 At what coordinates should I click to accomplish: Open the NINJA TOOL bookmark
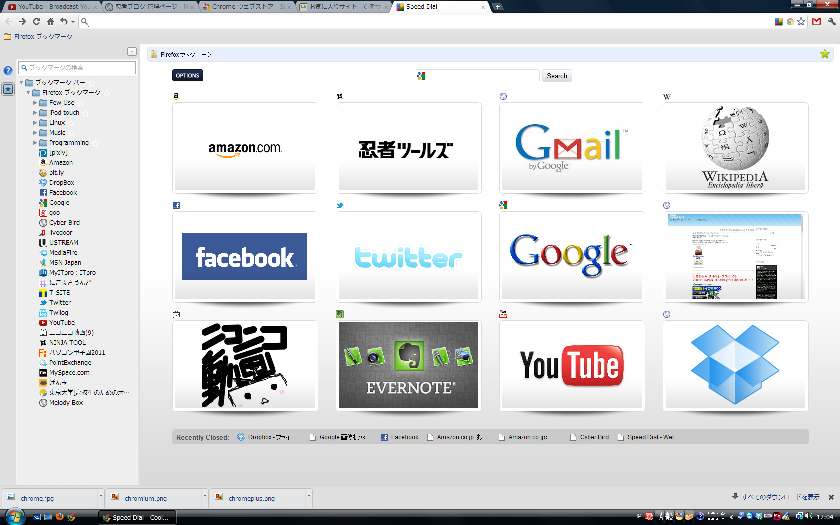click(x=62, y=342)
